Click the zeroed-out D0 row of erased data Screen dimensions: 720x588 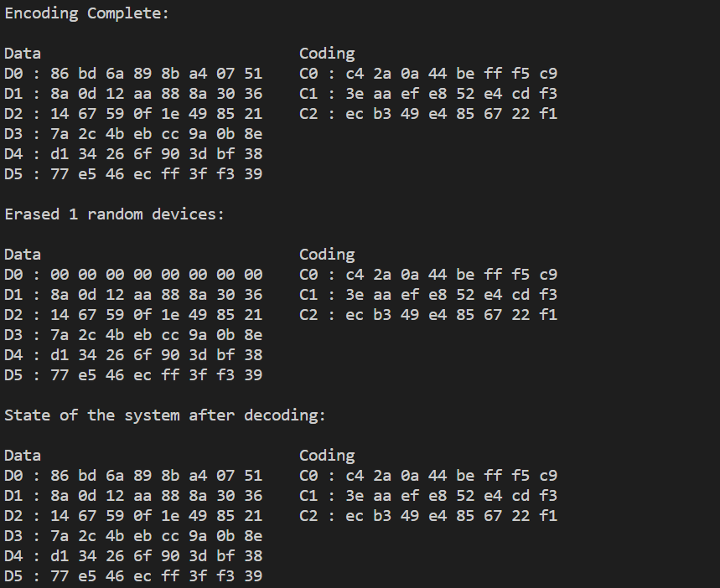[133, 275]
